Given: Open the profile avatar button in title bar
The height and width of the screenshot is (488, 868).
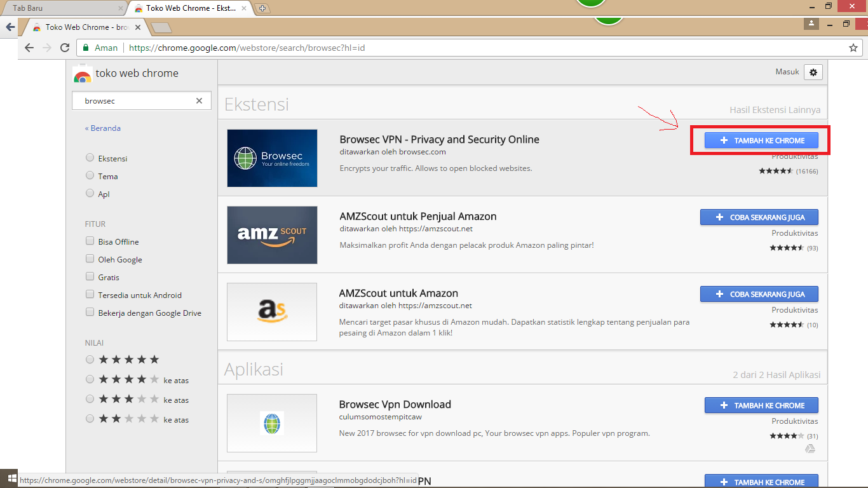Looking at the screenshot, I should [x=811, y=24].
